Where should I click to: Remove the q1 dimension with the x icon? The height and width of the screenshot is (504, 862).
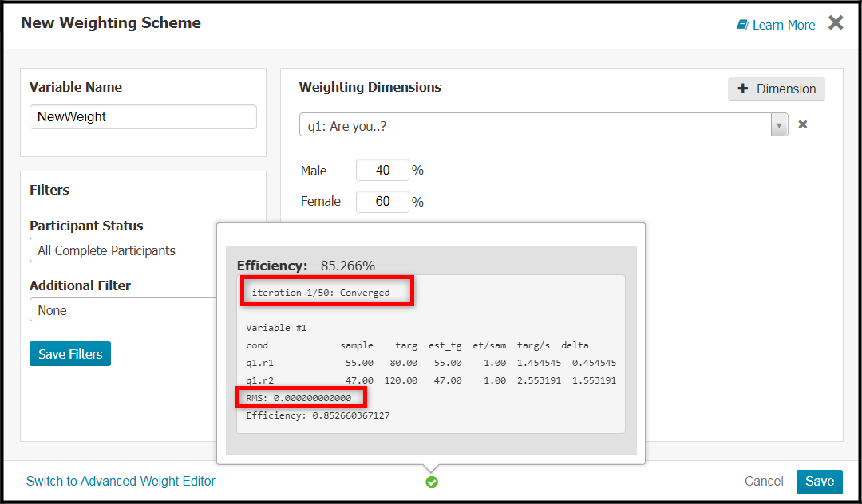[x=803, y=124]
